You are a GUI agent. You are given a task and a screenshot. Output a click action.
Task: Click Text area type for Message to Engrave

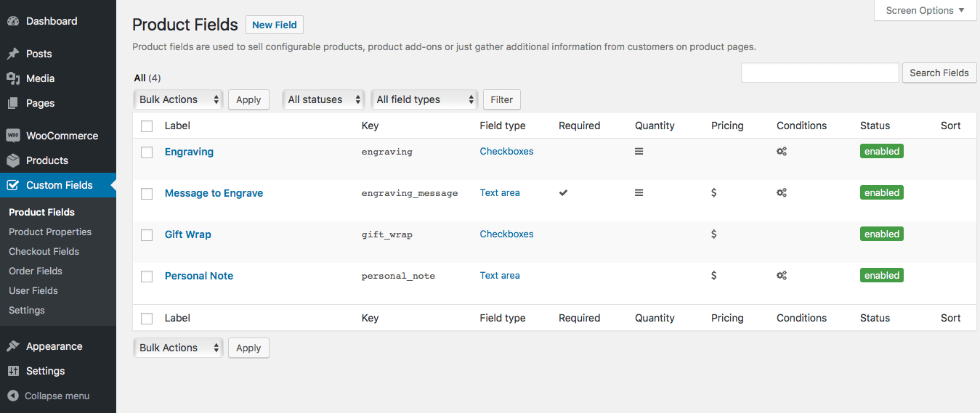pos(500,192)
